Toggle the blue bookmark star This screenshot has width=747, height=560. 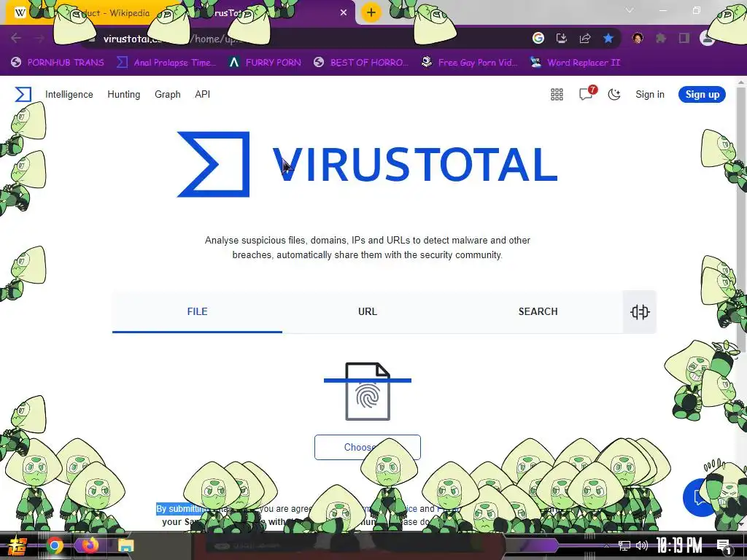[608, 38]
